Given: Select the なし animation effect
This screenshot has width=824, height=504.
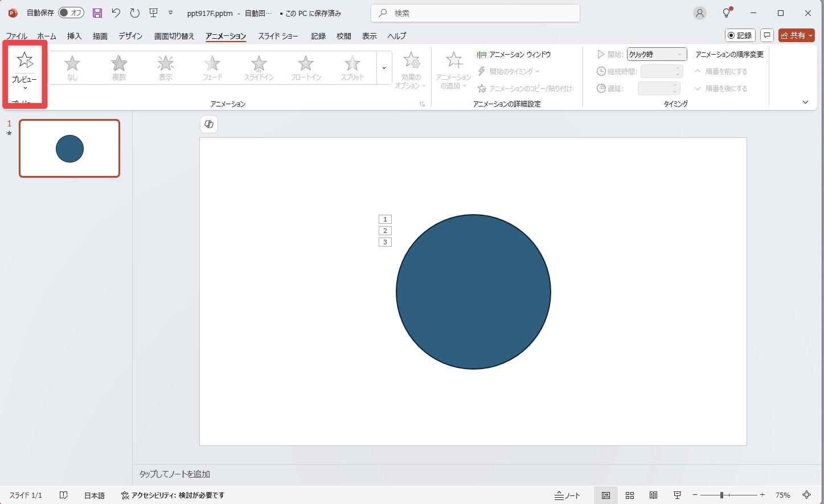Looking at the screenshot, I should coord(72,68).
